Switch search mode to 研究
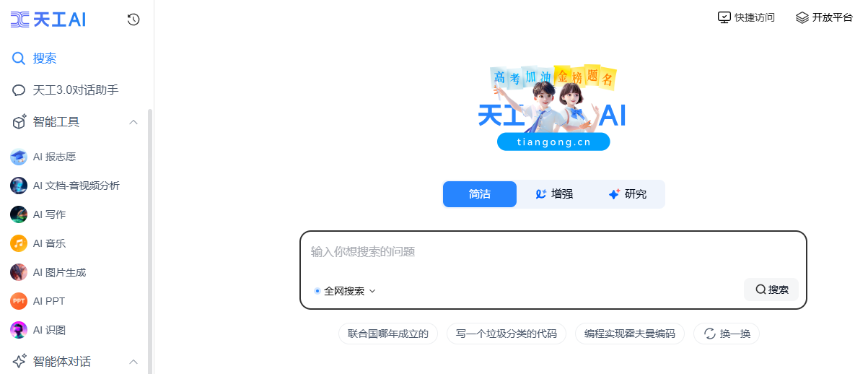868x374 pixels. coord(627,194)
